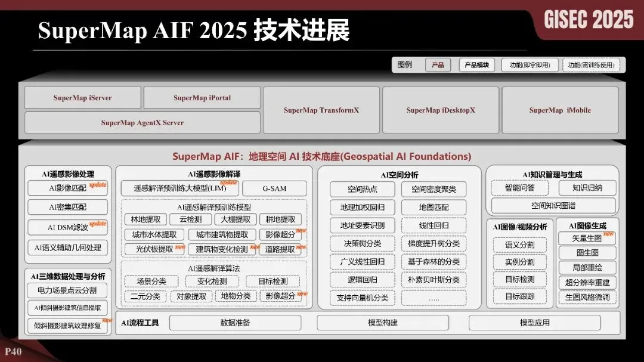Image resolution: width=644 pixels, height=362 pixels.
Task: Click the AI倾斜摄影建筑信息提取 box
Action: click(x=67, y=308)
